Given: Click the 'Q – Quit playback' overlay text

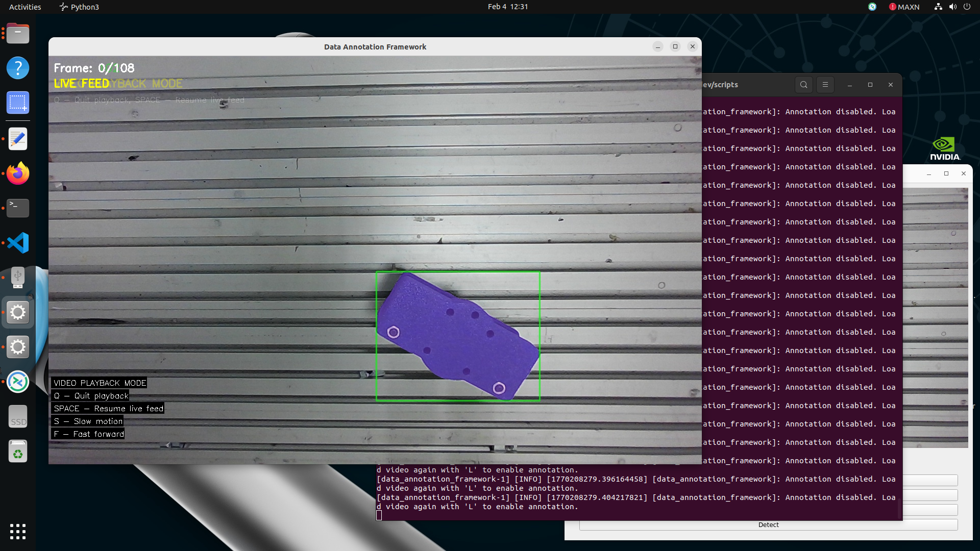Looking at the screenshot, I should (91, 396).
